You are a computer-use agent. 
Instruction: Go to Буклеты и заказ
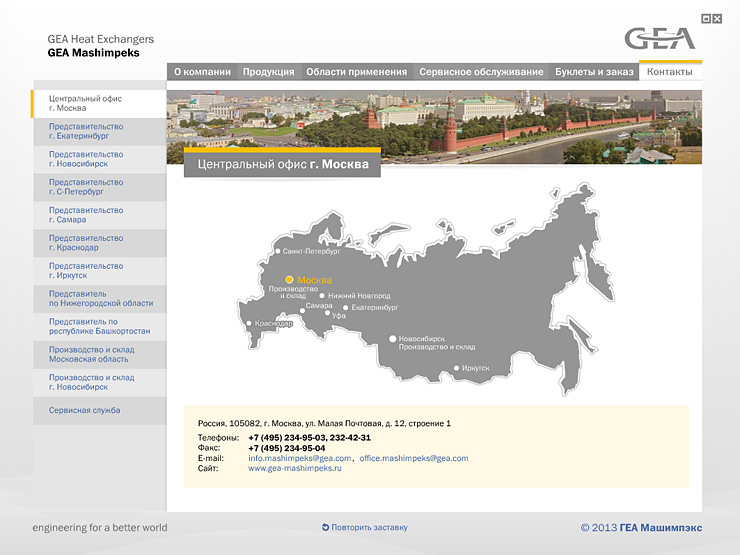coord(594,72)
